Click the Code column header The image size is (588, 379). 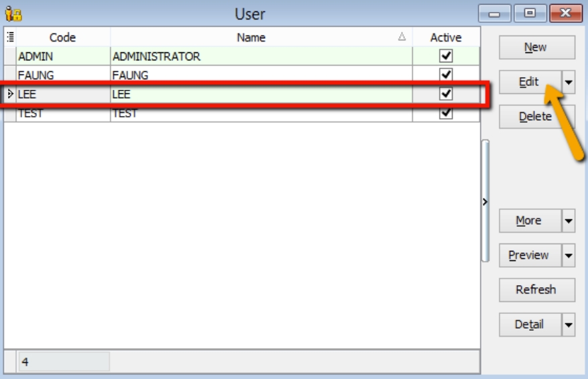tap(63, 37)
